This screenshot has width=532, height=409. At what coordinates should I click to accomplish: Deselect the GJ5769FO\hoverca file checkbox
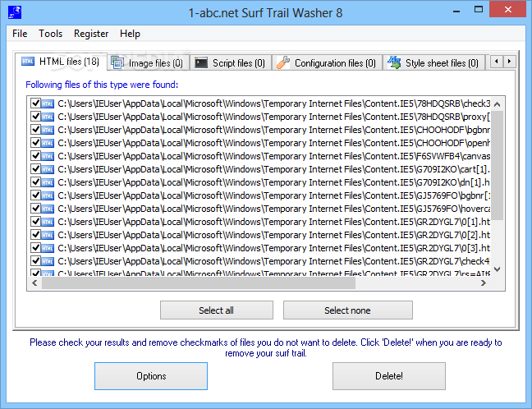35,209
